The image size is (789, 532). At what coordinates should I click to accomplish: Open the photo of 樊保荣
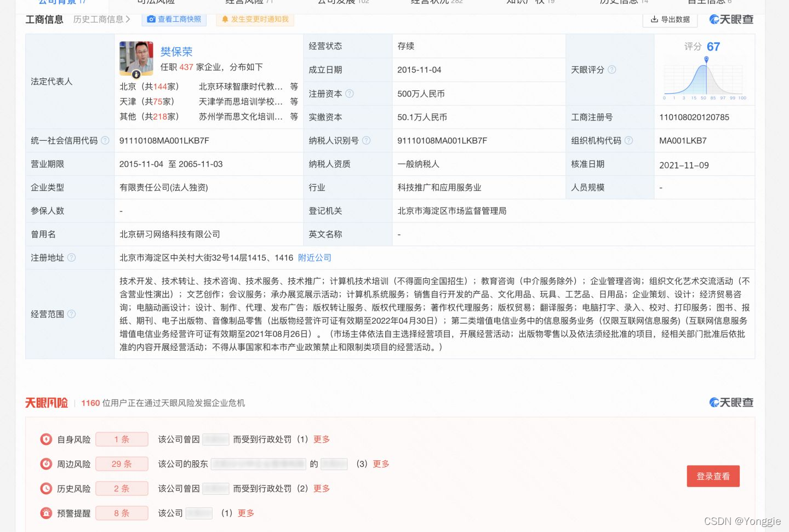[136, 58]
